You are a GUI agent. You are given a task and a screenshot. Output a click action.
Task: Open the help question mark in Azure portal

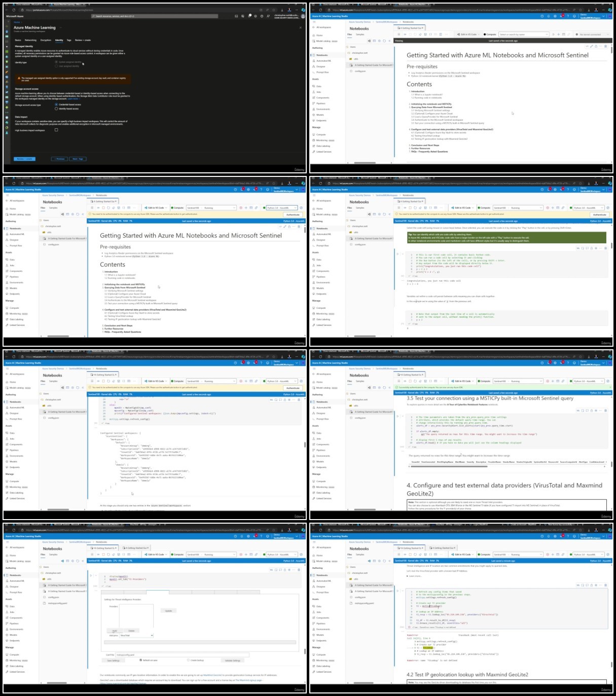click(262, 16)
